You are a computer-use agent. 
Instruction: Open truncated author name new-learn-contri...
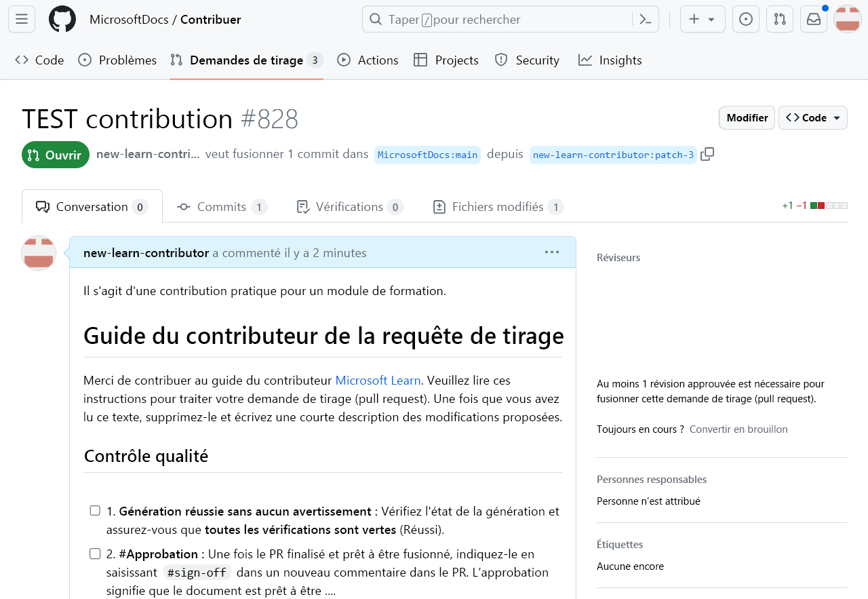pos(148,154)
